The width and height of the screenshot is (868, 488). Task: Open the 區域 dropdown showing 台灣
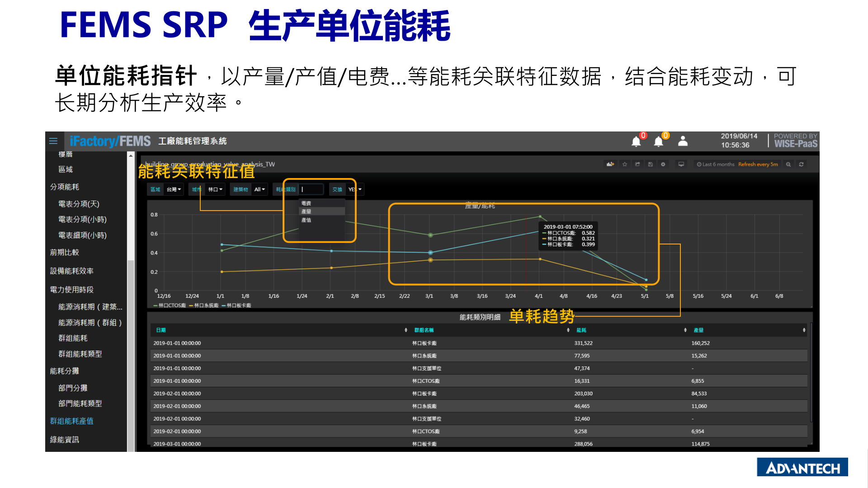pyautogui.click(x=173, y=189)
